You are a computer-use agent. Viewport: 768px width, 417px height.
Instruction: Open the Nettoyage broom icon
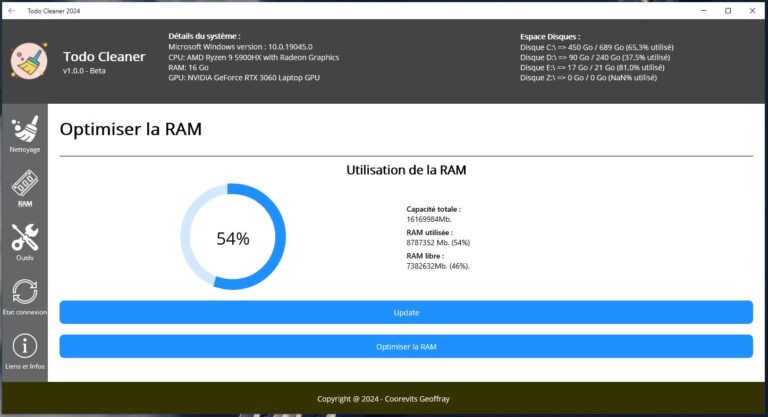click(x=25, y=129)
